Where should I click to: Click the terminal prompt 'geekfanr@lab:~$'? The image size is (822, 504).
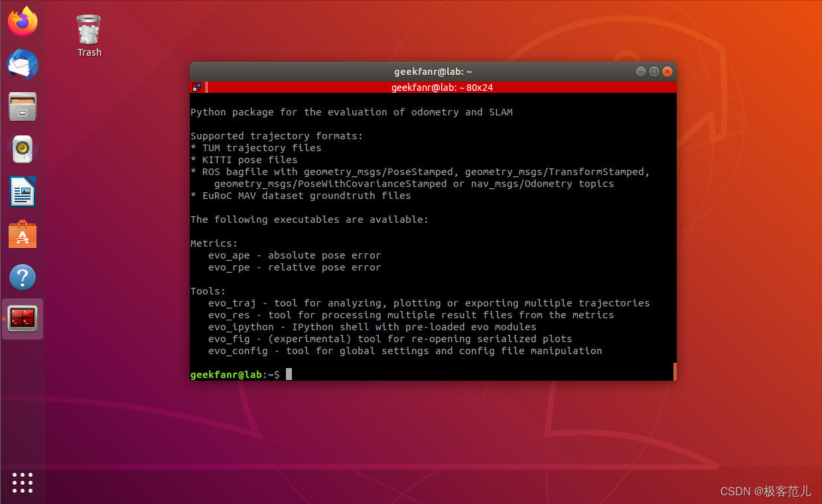click(x=235, y=375)
